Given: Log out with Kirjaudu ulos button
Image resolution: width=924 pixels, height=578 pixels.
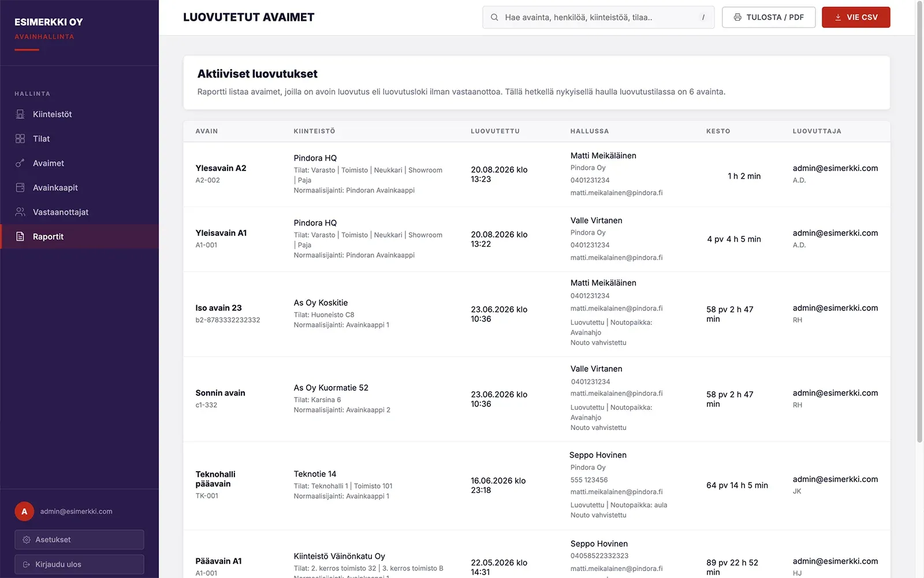Looking at the screenshot, I should click(79, 565).
